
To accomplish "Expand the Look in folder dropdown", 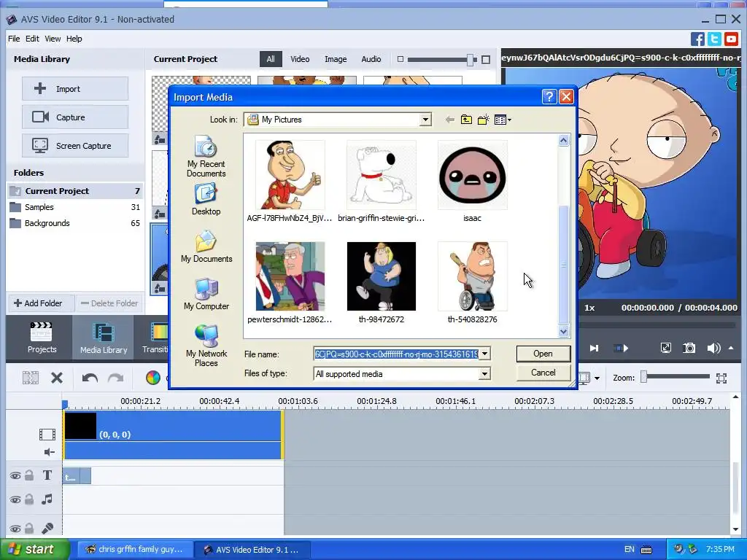I will coord(425,120).
